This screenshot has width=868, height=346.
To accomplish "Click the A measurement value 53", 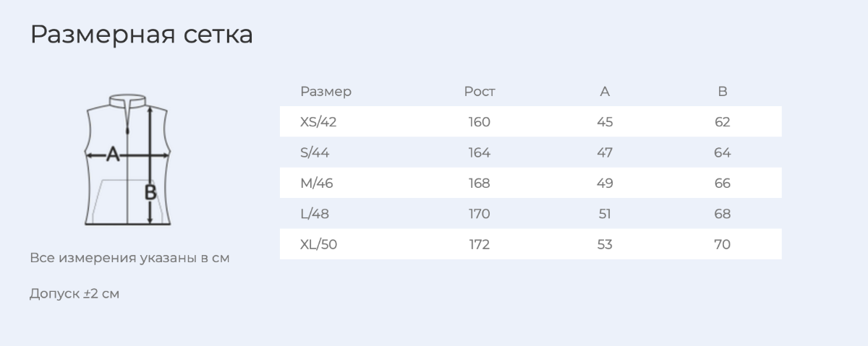I will (x=605, y=244).
